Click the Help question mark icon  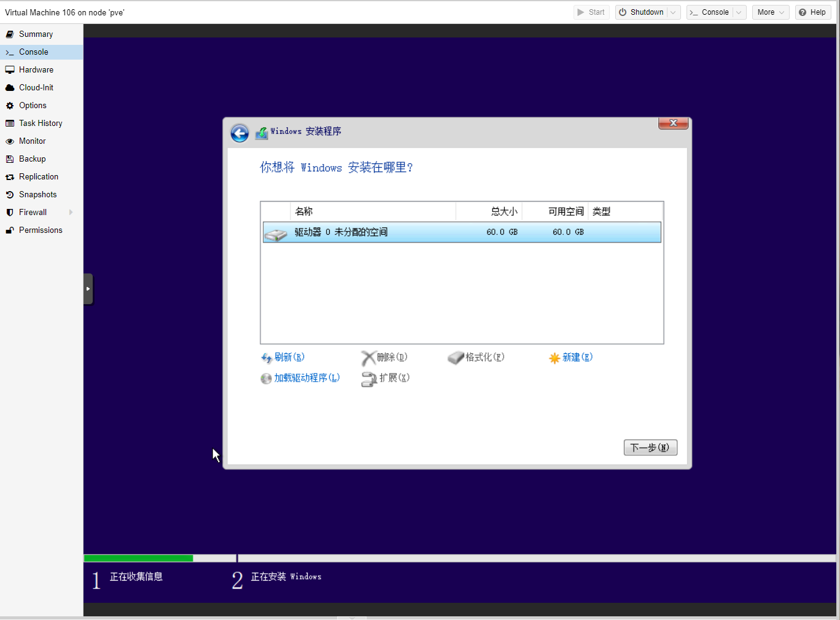(803, 12)
